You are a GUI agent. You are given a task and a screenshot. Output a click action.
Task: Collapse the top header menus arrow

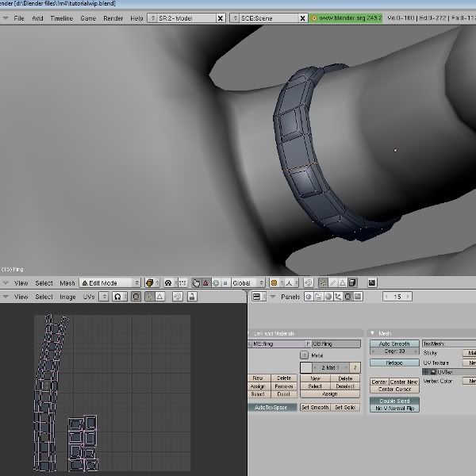click(6, 18)
